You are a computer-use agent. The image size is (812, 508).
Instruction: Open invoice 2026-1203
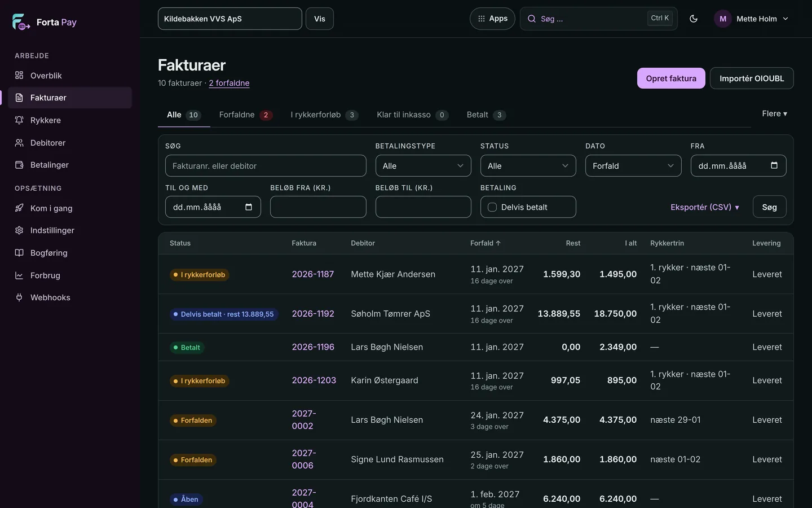pyautogui.click(x=314, y=380)
